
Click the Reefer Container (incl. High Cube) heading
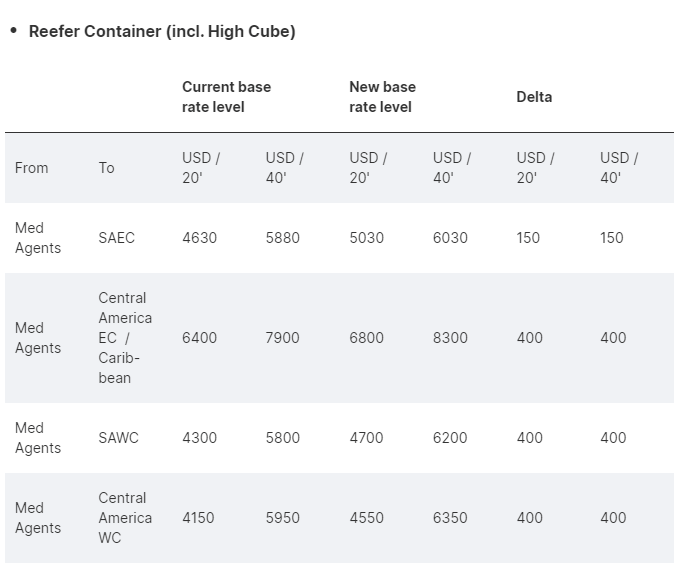coord(162,31)
